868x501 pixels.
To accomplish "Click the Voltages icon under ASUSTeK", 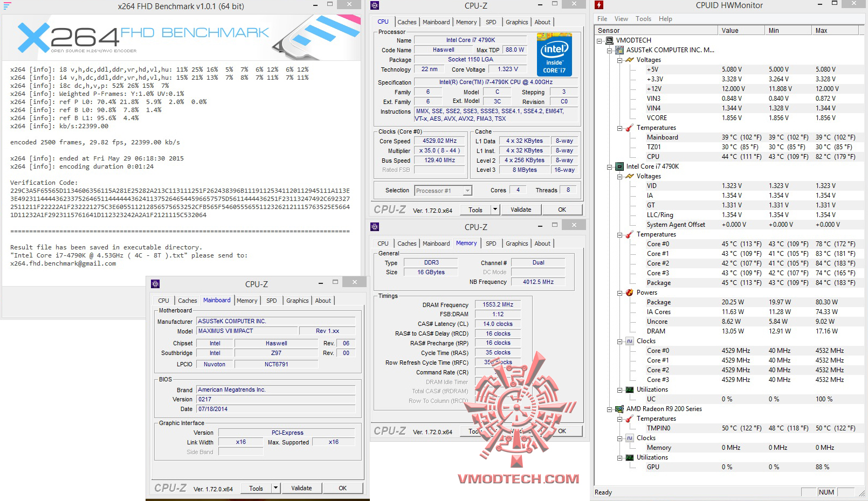I will [x=630, y=60].
